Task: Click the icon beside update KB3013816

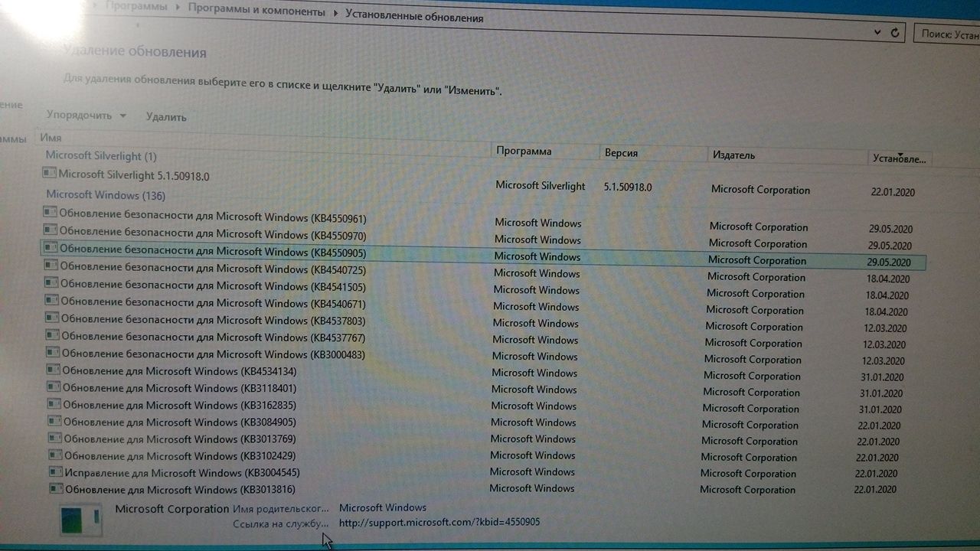Action: [56, 487]
